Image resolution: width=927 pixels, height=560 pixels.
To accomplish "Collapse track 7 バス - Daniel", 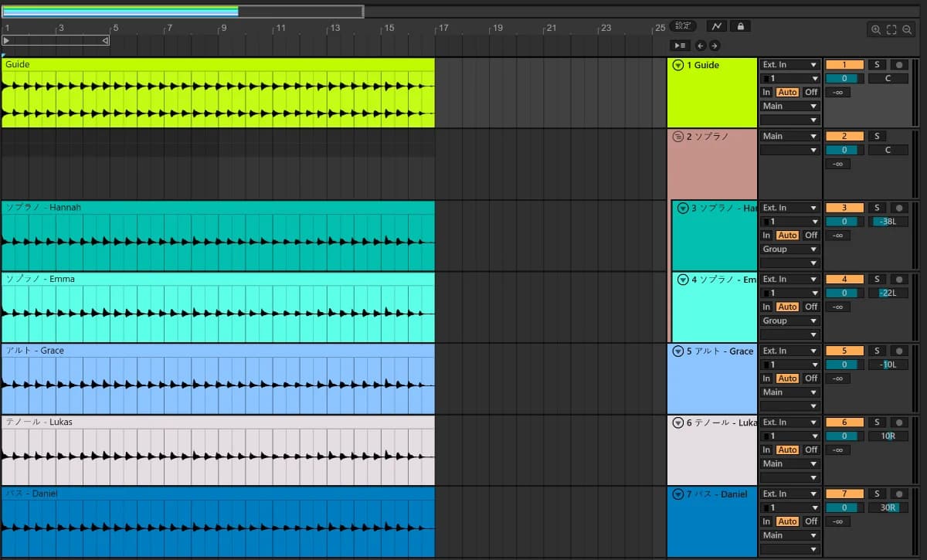I will [678, 494].
